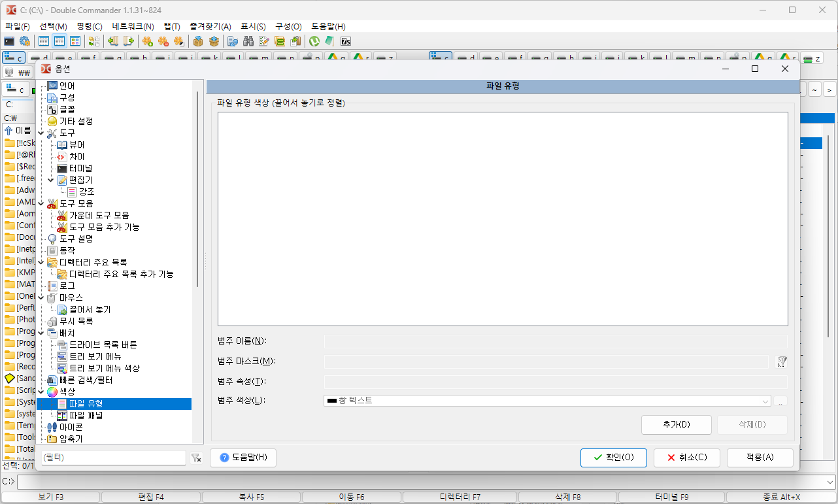Switch to full columns view icon
The width and height of the screenshot is (838, 504).
point(59,41)
